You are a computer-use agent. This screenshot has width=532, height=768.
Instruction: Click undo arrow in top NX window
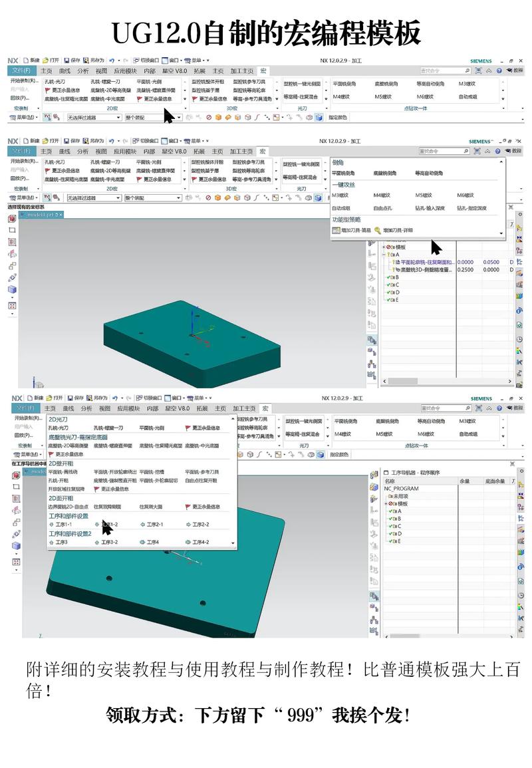pyautogui.click(x=112, y=61)
